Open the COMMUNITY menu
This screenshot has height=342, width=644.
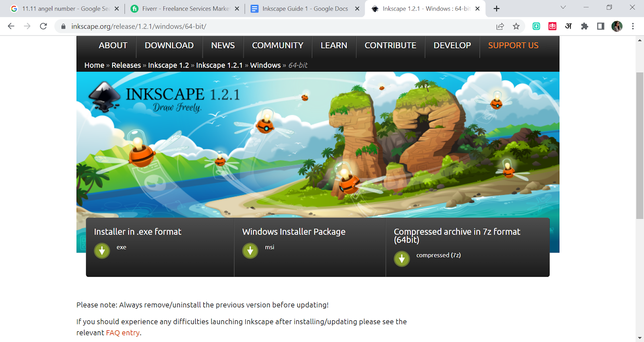(278, 45)
